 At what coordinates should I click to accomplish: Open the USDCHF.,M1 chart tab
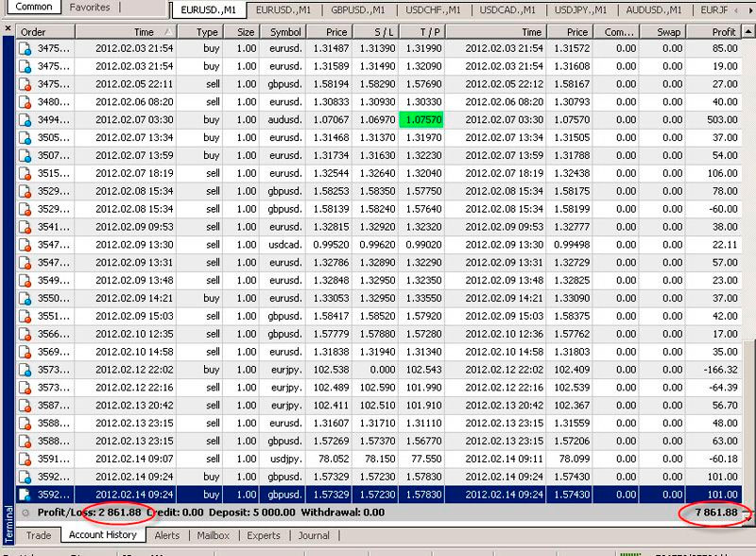pyautogui.click(x=436, y=9)
